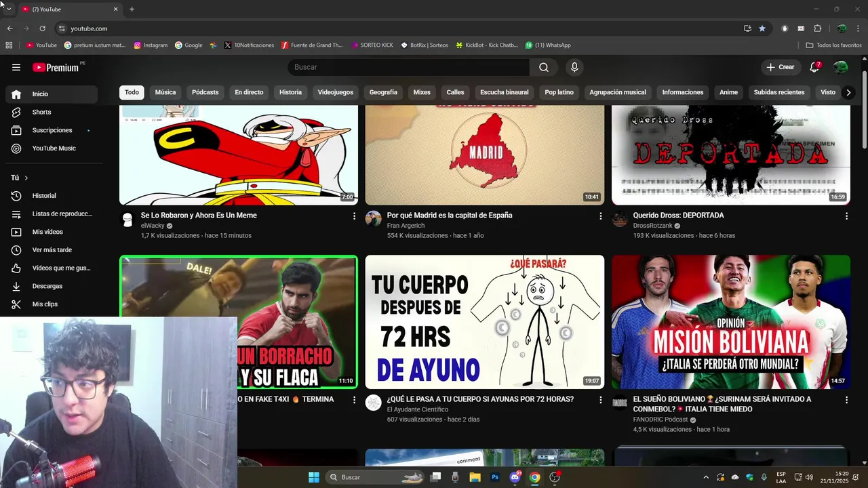Open File Explorer from the taskbar
Screen dimensions: 868x488
click(475, 477)
